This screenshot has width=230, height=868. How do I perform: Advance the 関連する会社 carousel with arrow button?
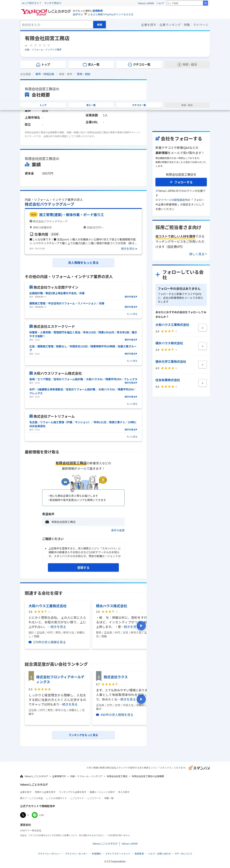tap(141, 626)
